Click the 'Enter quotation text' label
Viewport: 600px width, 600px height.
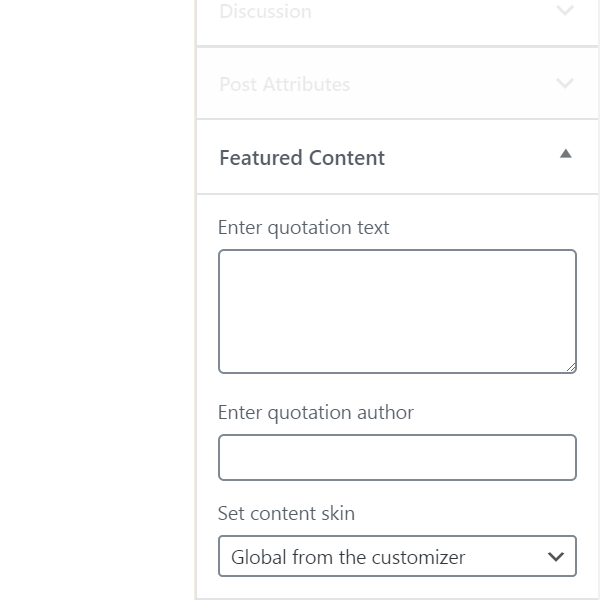point(303,228)
